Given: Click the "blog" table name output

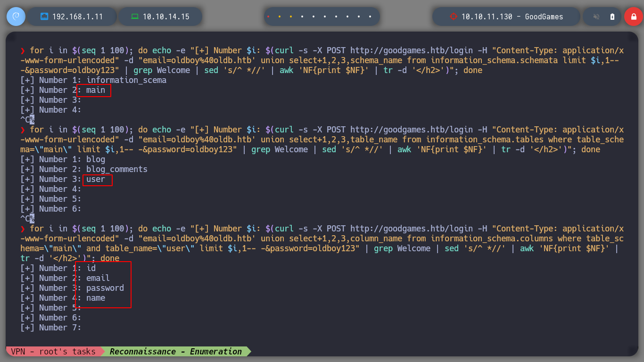Looking at the screenshot, I should pos(96,159).
